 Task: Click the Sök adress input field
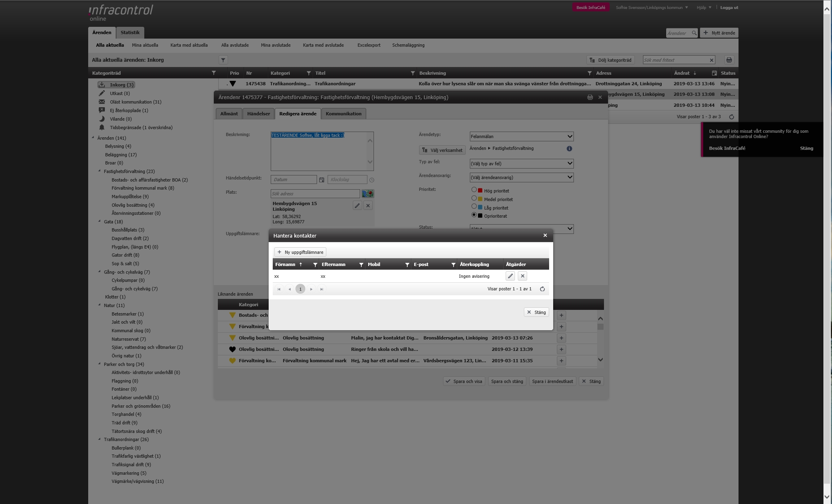315,194
